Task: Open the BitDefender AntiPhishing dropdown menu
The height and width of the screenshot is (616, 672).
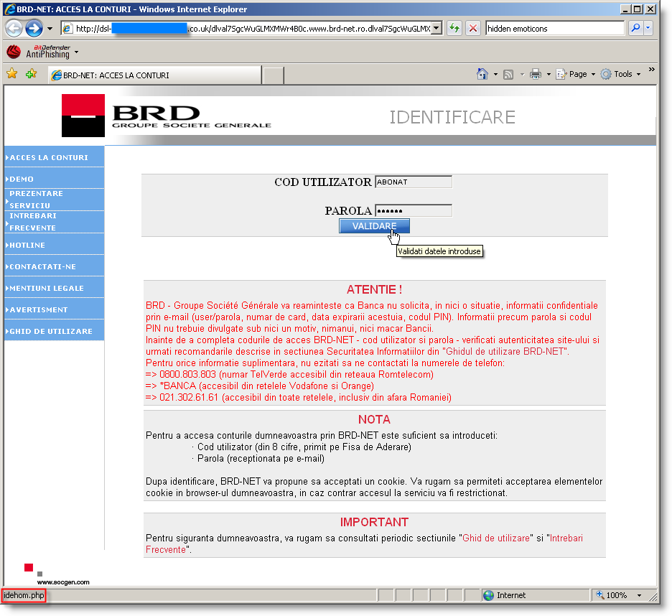Action: pos(77,52)
